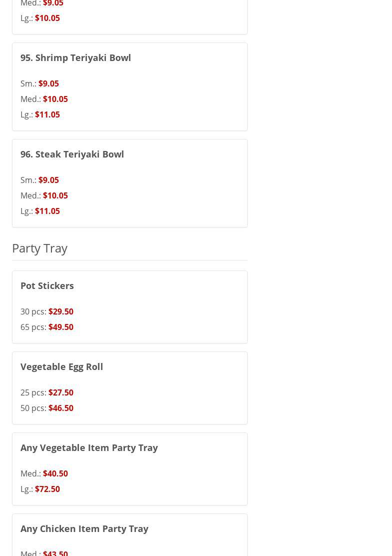Click the $10.05 large price at top
This screenshot has height=556, width=392.
(x=47, y=18)
